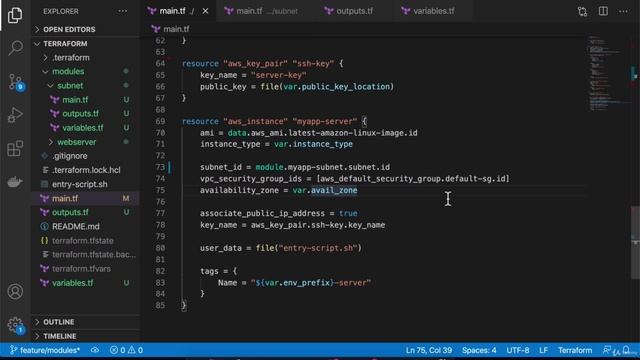Split the editor to the right
The width and height of the screenshot is (640, 360).
point(603,11)
